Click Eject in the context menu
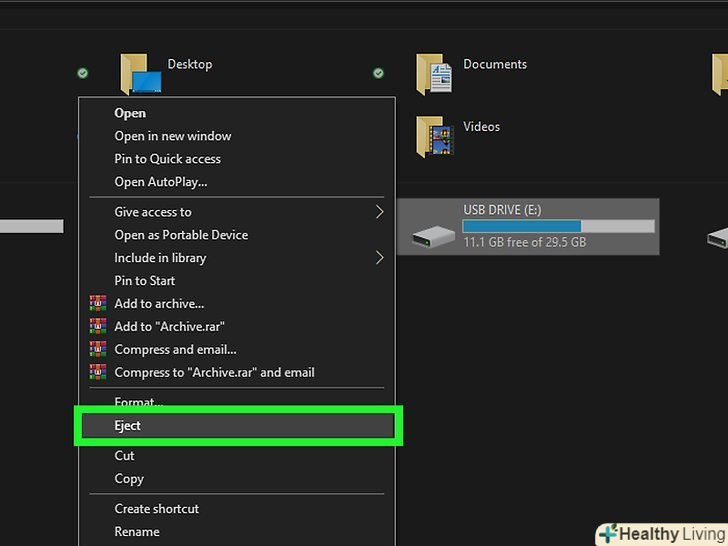Image resolution: width=728 pixels, height=546 pixels. 238,426
